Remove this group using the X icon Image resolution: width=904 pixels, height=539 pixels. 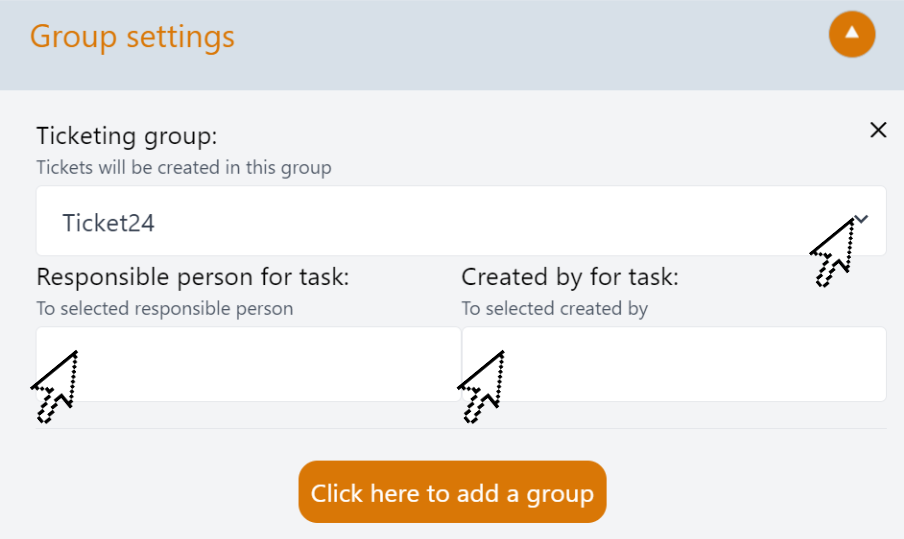(877, 130)
